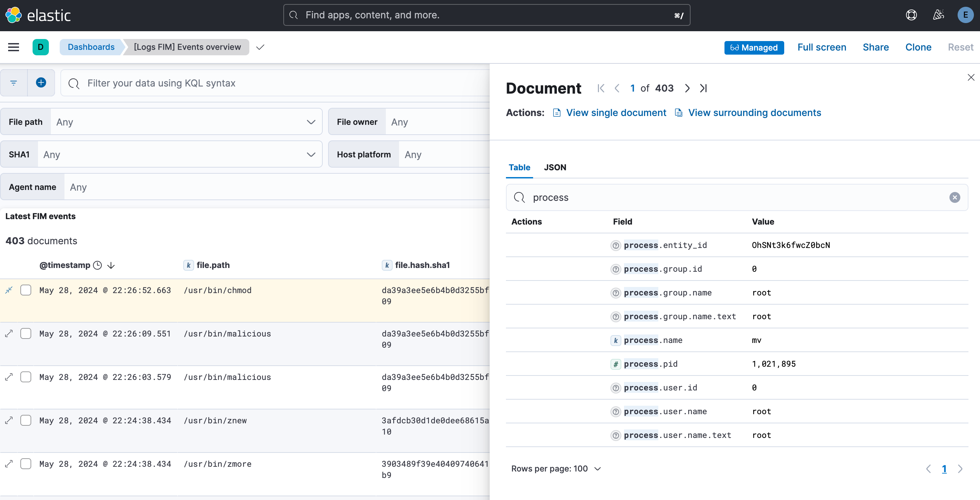
Task: Change Rows per page setting
Action: pos(556,468)
